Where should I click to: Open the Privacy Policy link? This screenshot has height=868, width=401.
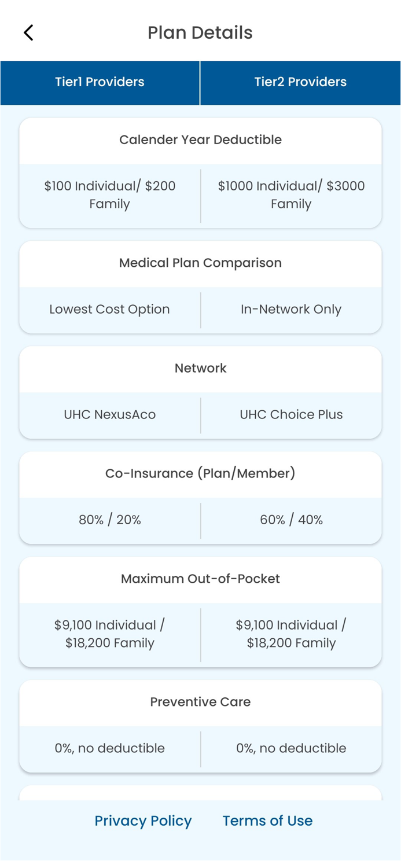tap(143, 821)
